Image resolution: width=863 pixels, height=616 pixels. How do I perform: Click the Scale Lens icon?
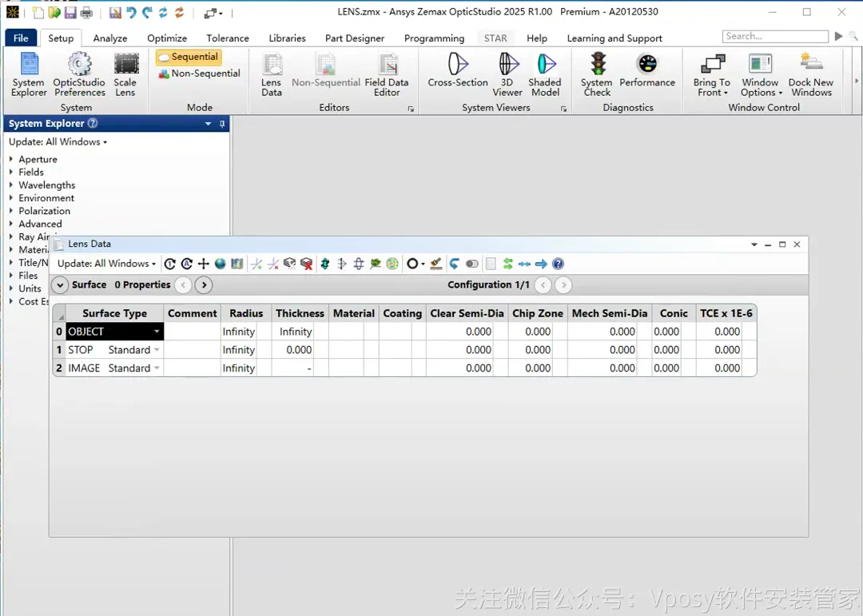pos(125,75)
